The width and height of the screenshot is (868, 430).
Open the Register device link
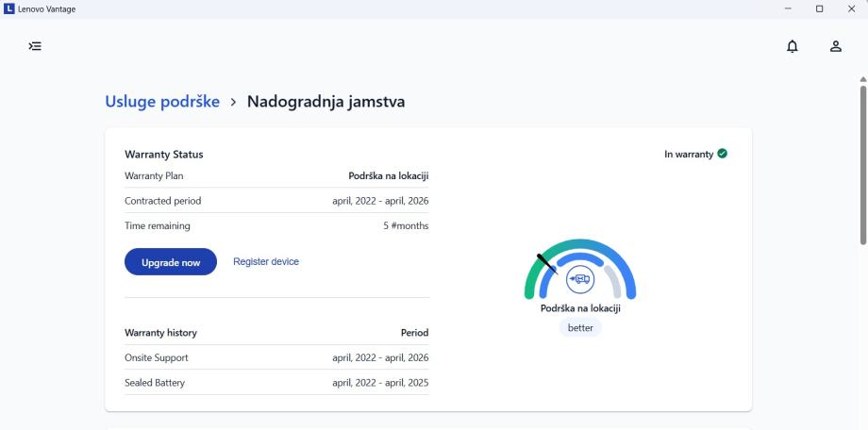(266, 261)
